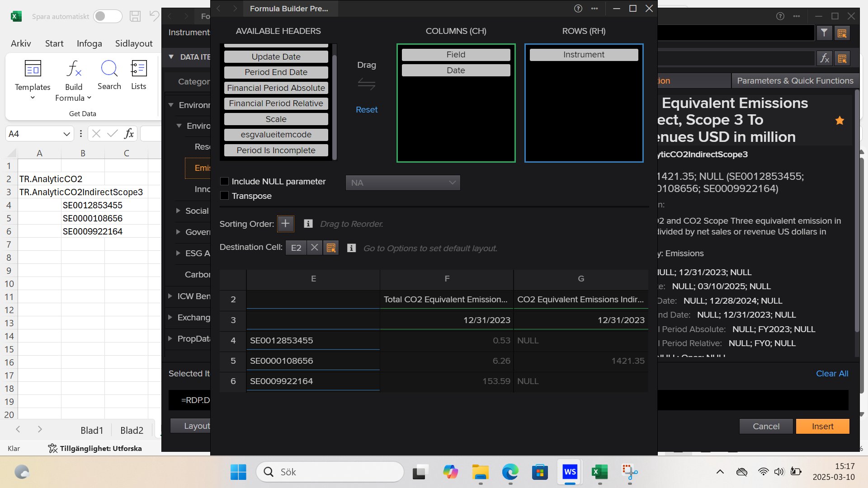
Task: Click the Reset link
Action: pos(366,109)
